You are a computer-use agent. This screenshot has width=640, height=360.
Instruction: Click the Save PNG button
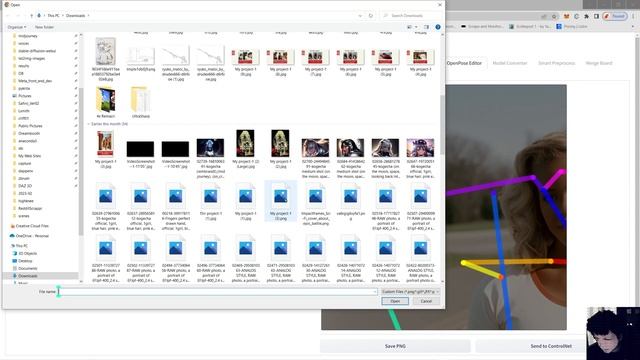[395, 346]
